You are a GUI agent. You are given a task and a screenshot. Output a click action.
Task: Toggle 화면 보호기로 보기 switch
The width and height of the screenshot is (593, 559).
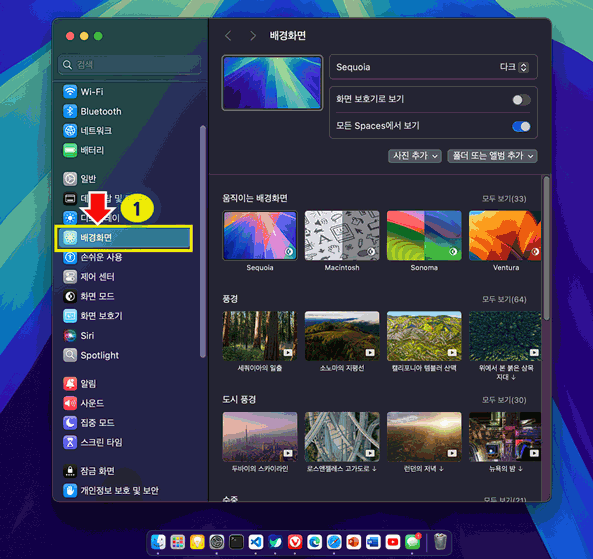point(521,100)
